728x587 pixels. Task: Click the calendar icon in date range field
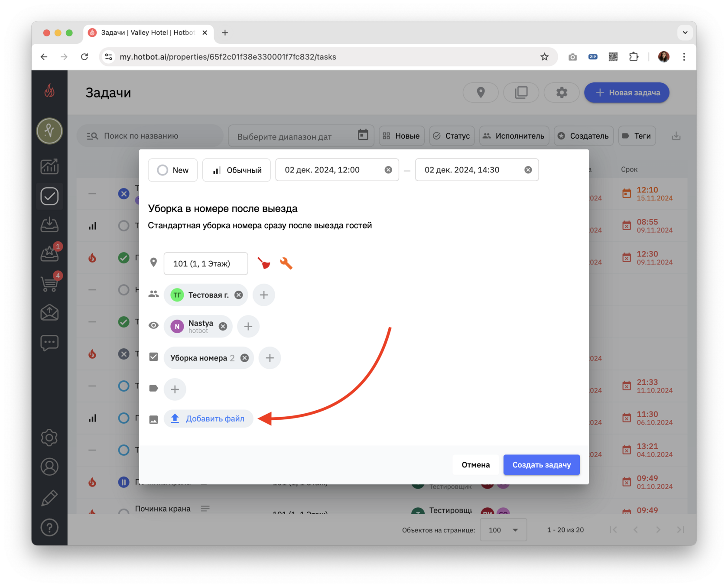click(363, 135)
